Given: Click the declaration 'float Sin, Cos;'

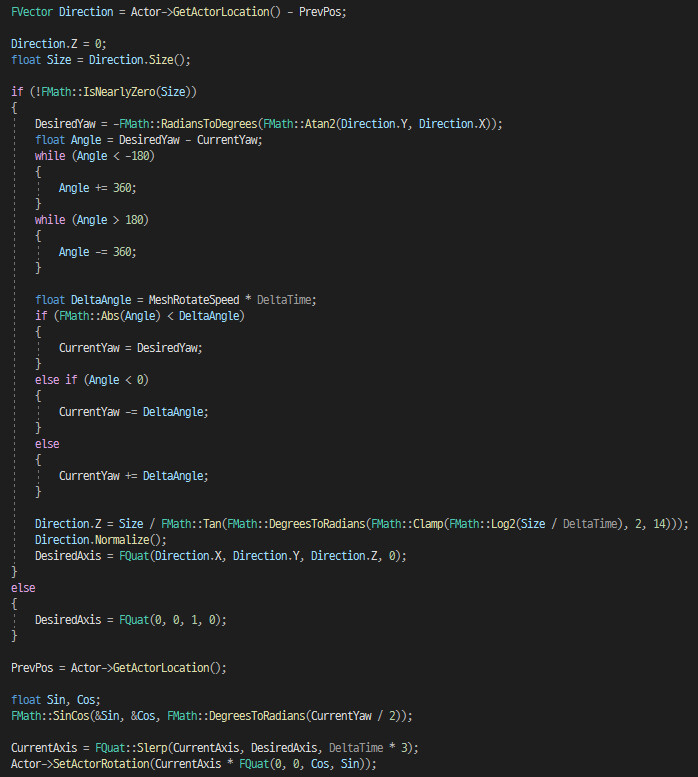Looking at the screenshot, I should [x=55, y=700].
